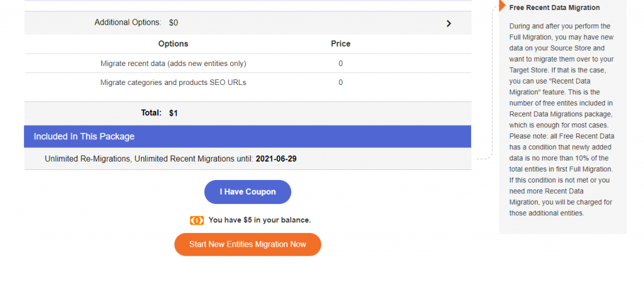
Task: Click the $5 balance message text
Action: click(260, 220)
